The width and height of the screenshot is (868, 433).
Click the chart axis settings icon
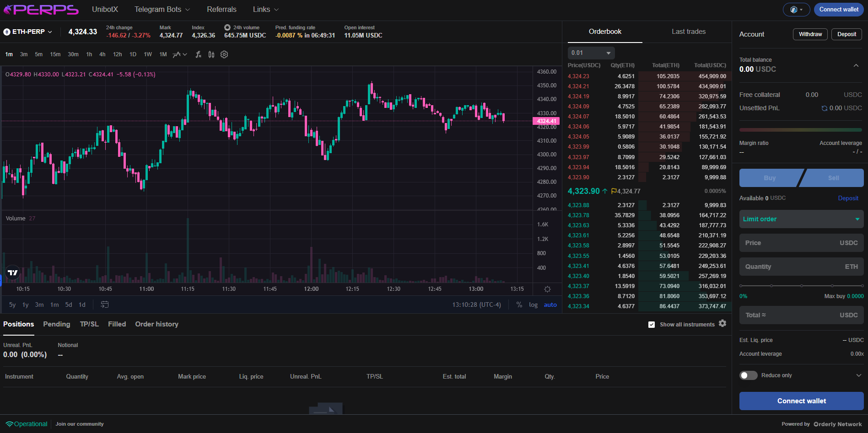pyautogui.click(x=547, y=289)
